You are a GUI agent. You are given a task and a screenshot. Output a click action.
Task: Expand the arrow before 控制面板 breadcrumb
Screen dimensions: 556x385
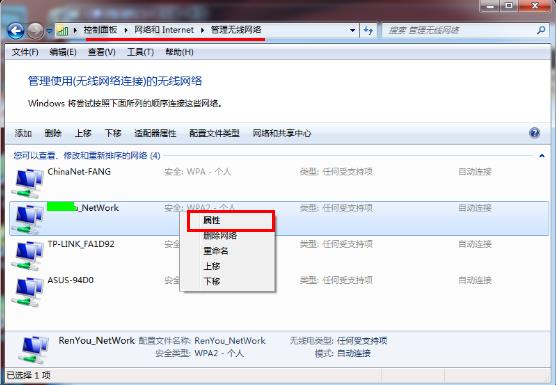click(x=75, y=30)
